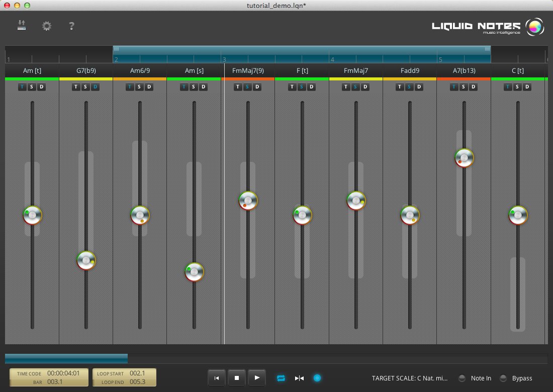The width and height of the screenshot is (553, 392).
Task: Toggle the Bypass switch
Action: pyautogui.click(x=503, y=378)
